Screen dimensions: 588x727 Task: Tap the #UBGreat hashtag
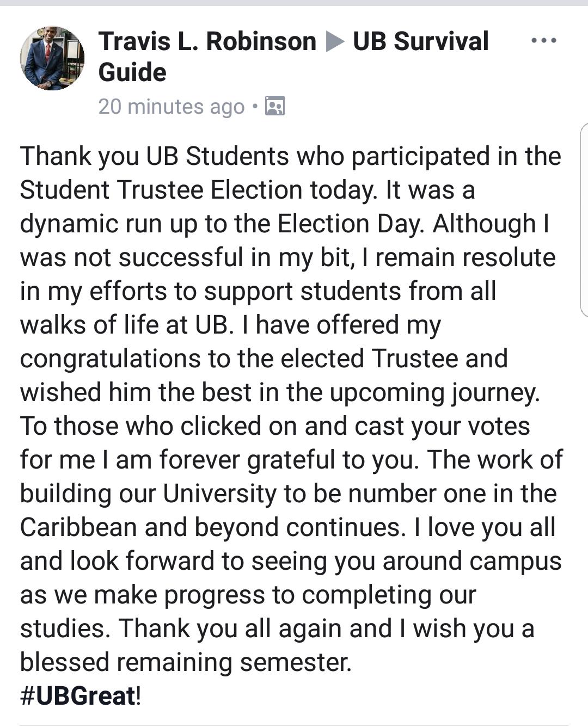coord(78,695)
